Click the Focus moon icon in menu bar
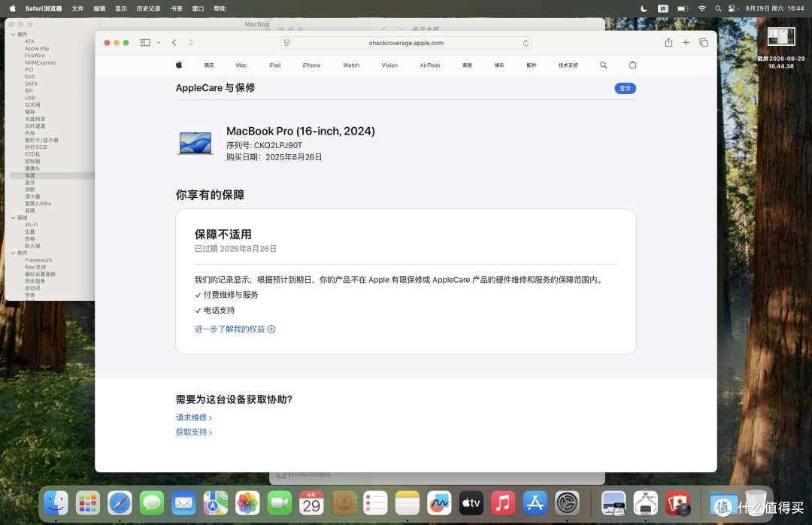The height and width of the screenshot is (525, 812). point(644,8)
